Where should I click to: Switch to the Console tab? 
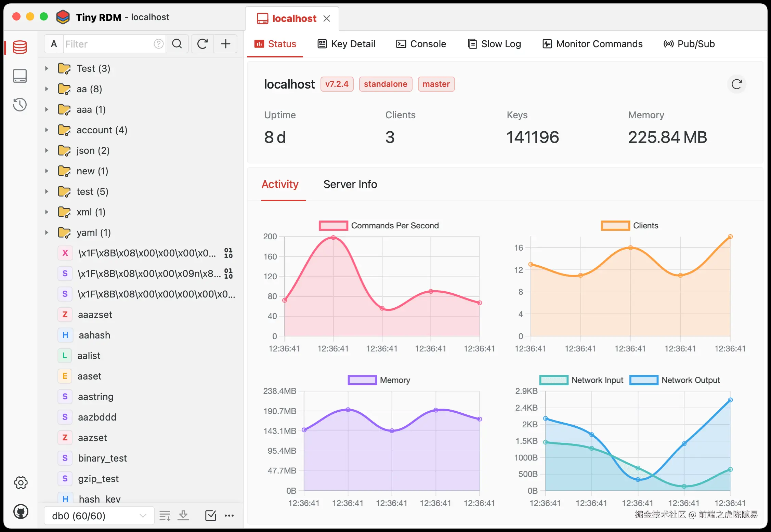pyautogui.click(x=421, y=44)
